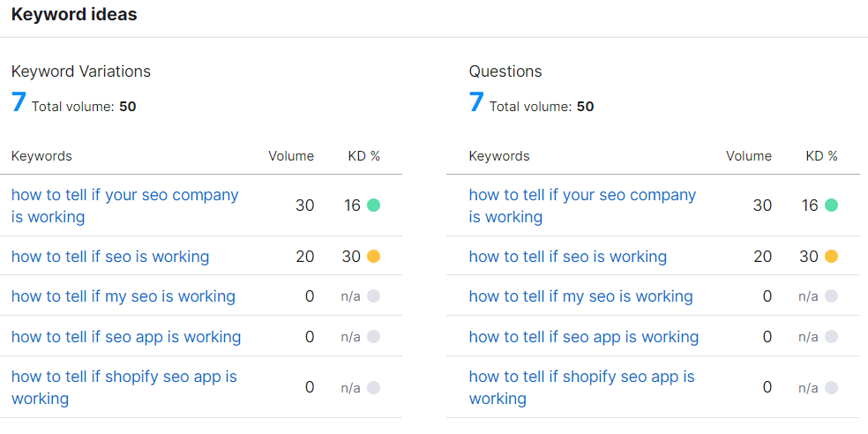Open 'how to tell if seo app is working' in Questions
Screen dimensions: 868x434
583,337
